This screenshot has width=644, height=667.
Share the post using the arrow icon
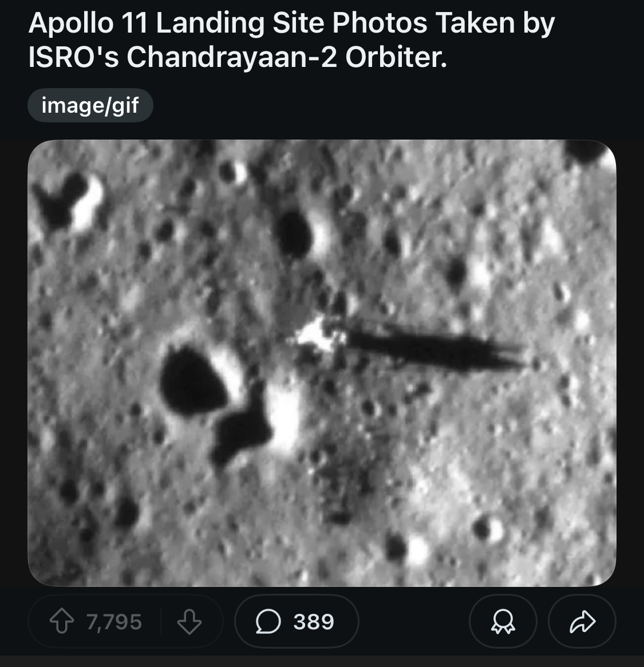(x=582, y=621)
